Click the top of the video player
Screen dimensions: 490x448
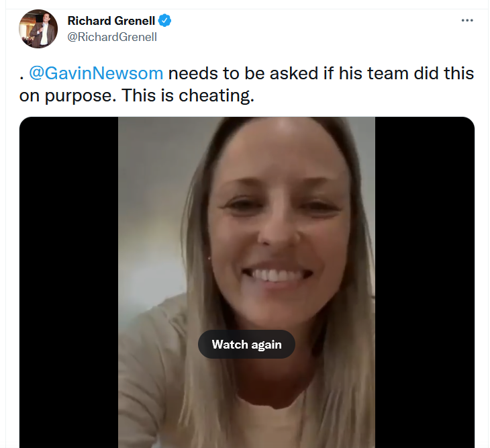246,124
